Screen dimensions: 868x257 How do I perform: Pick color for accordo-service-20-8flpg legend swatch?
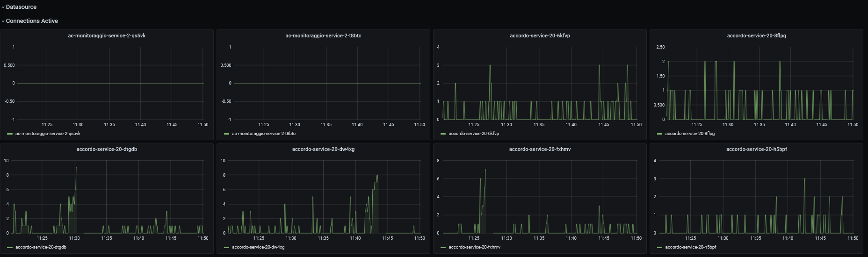[x=659, y=134]
